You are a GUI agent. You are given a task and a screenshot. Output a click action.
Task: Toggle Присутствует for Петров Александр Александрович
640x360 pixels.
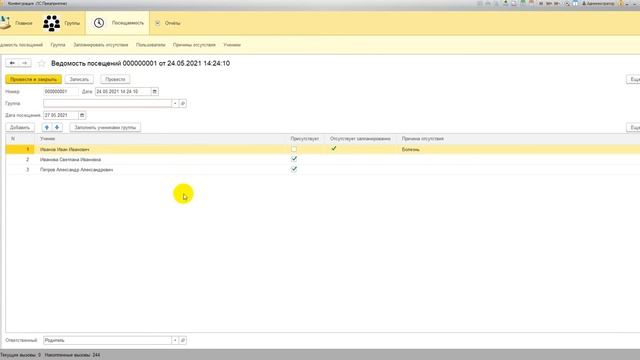click(x=294, y=169)
